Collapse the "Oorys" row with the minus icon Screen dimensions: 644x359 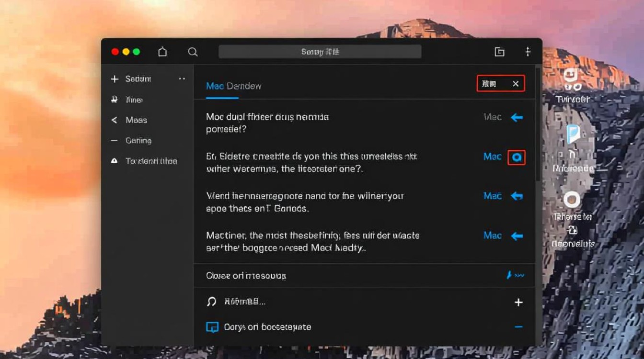[x=518, y=327]
